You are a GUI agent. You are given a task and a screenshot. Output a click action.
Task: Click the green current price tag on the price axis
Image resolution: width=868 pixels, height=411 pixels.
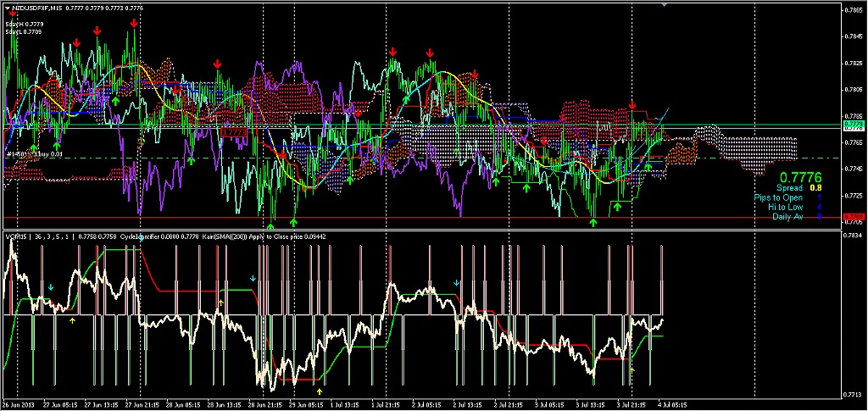(853, 125)
